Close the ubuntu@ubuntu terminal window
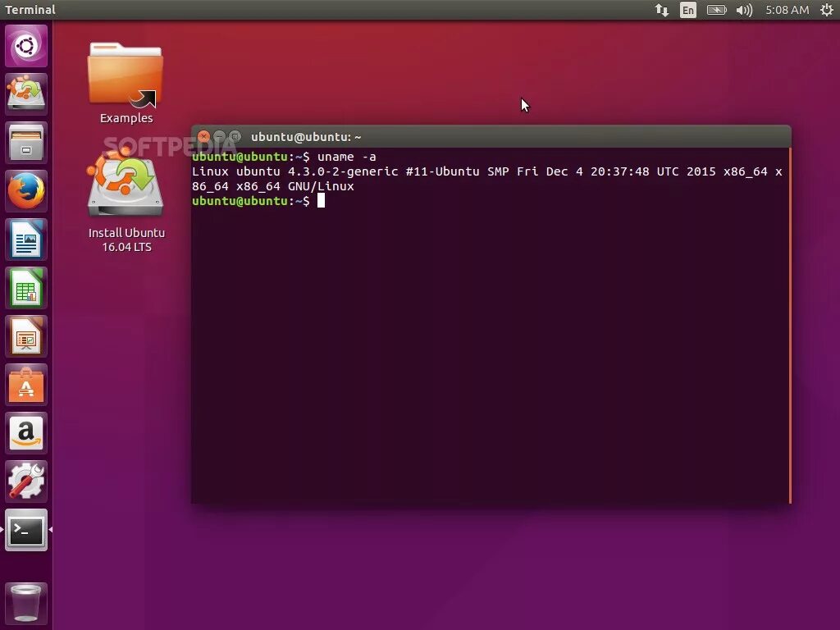 (x=203, y=137)
